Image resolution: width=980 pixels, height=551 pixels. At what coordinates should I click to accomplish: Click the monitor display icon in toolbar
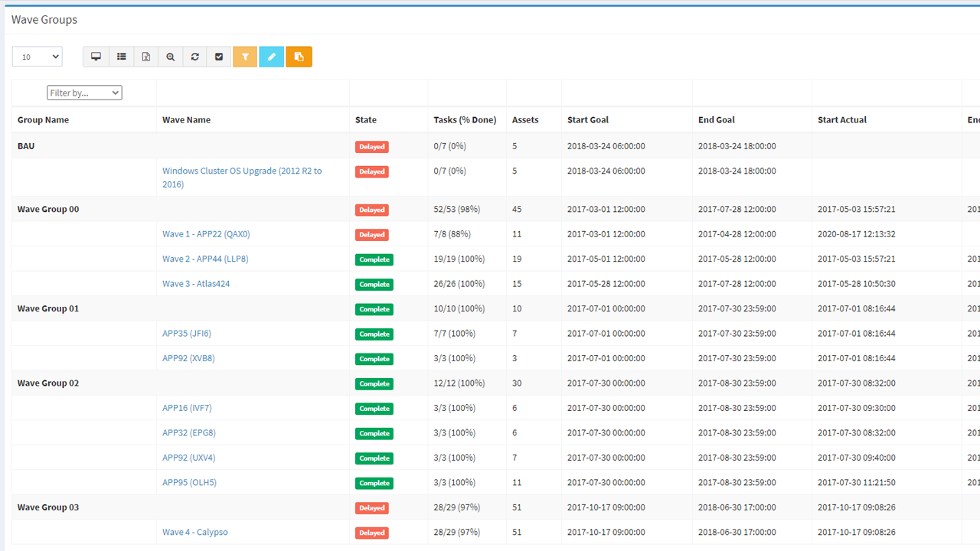pos(96,57)
